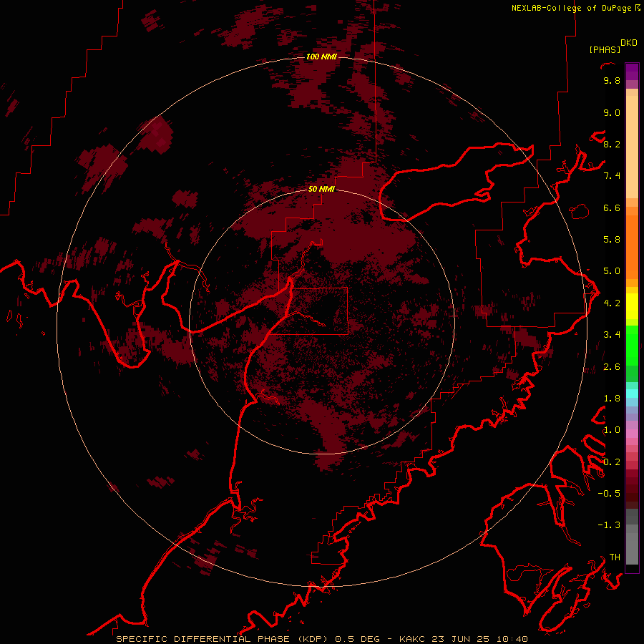This screenshot has height=644, width=644.
Task: Click the 0.5 DEG elevation text
Action: (x=357, y=639)
